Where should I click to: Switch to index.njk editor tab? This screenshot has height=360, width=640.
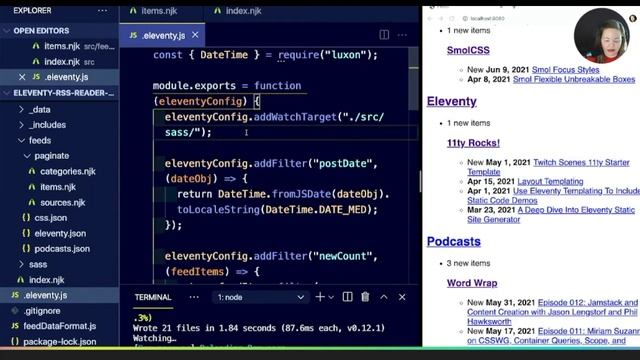click(238, 11)
